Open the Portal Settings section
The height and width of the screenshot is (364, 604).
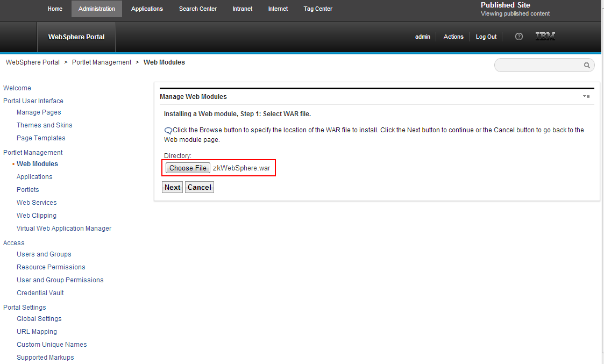[x=25, y=308]
